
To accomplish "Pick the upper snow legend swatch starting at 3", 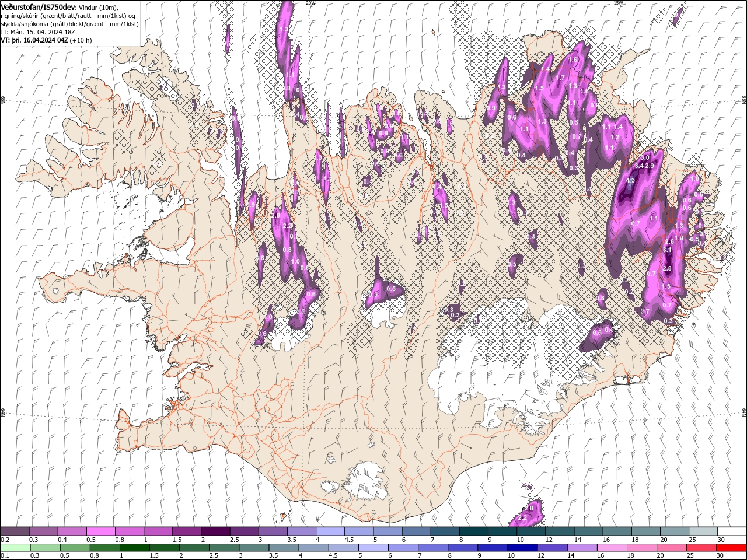I will [x=273, y=531].
